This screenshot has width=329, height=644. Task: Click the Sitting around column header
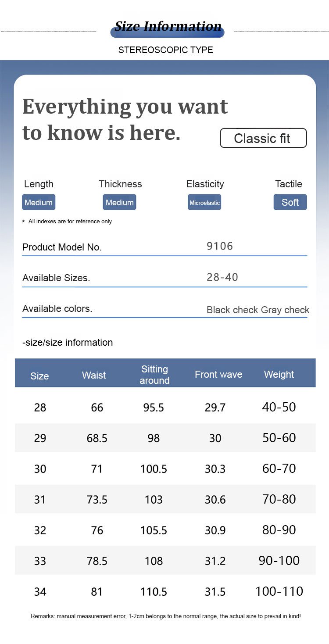[154, 375]
